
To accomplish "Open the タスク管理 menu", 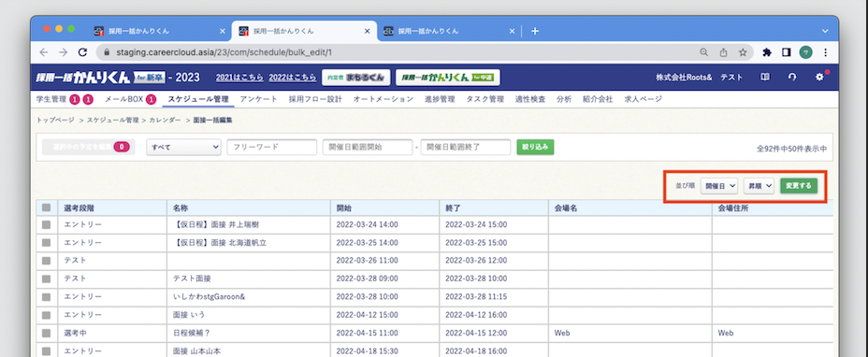I will (485, 99).
